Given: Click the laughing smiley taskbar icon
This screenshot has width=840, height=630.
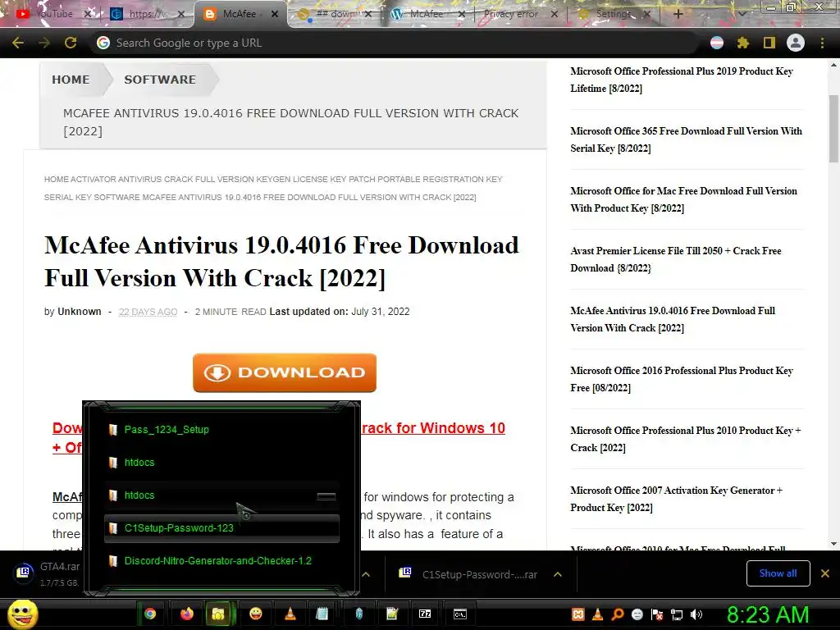Looking at the screenshot, I should 256,614.
